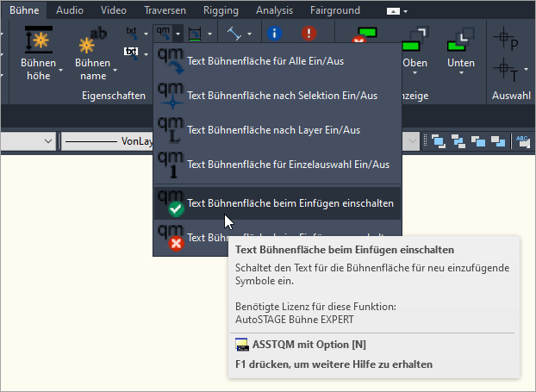Click the red exclamation warning icon
Screen dimensions: 536x392
coord(309,34)
